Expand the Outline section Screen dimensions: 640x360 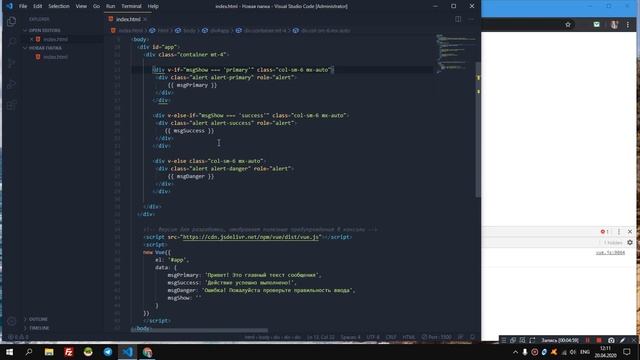click(36, 319)
